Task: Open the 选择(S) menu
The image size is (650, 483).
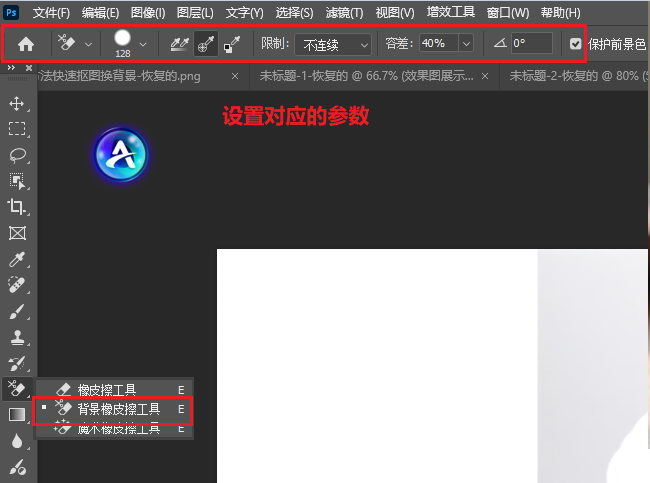Action: pos(294,13)
